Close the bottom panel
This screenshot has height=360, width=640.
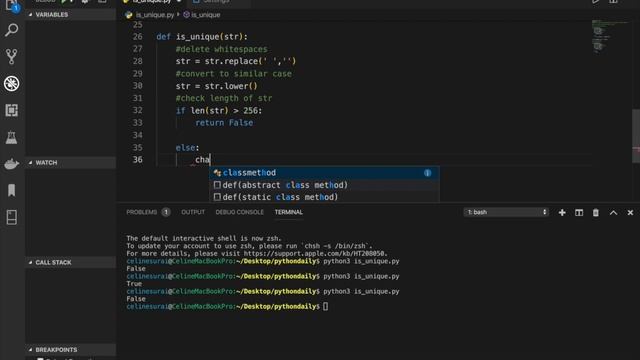pos(630,213)
